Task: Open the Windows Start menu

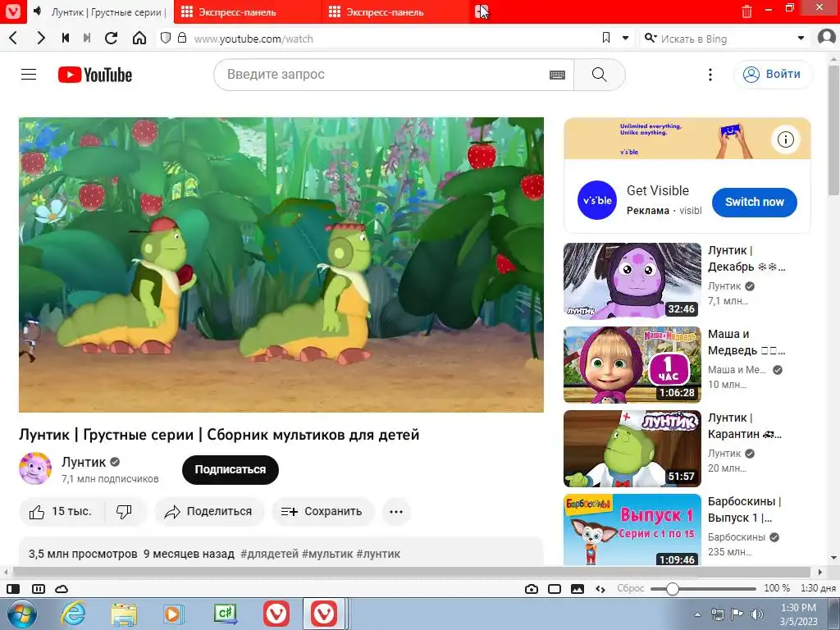Action: tap(21, 614)
